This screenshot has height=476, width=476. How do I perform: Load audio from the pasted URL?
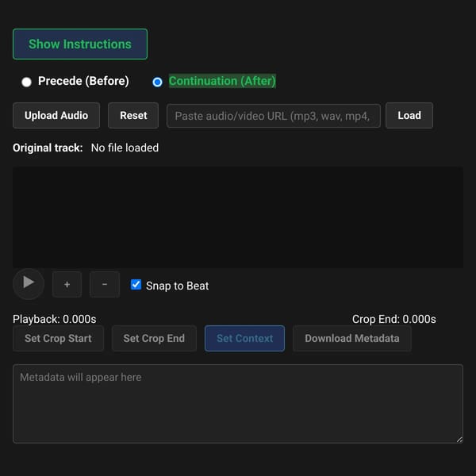409,115
